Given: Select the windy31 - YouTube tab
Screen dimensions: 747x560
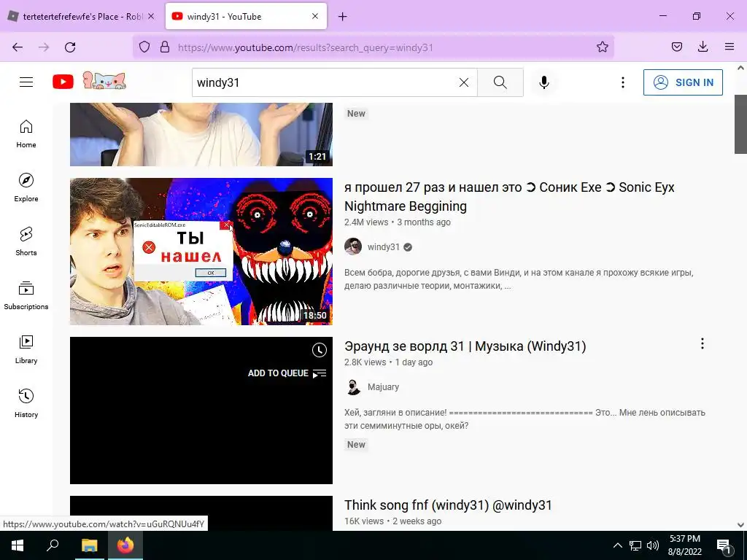Looking at the screenshot, I should pos(246,17).
